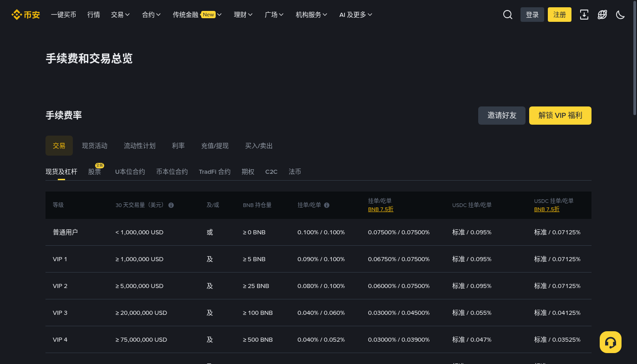Open 行情 in the top navigation
637x364 pixels.
click(94, 15)
